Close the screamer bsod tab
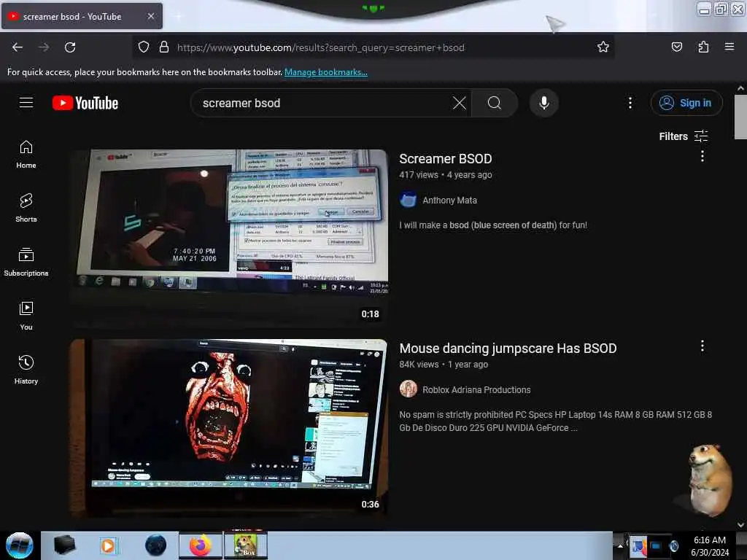Image resolution: width=747 pixels, height=560 pixels. 151,16
